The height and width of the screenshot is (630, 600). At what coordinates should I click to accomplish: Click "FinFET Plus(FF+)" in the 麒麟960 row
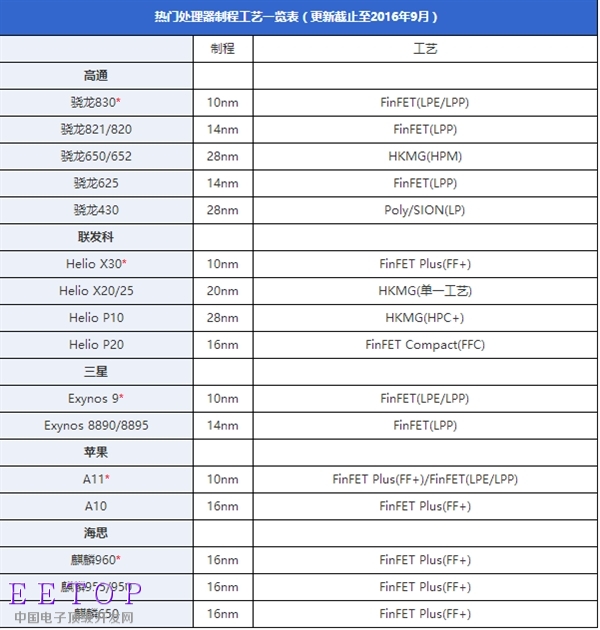click(425, 560)
